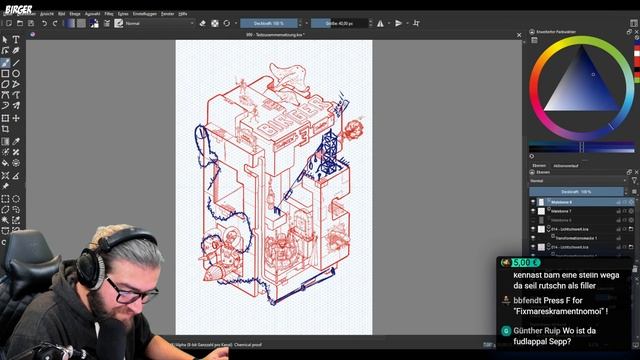Click the brush size slider
640x360 pixels.
click(x=339, y=23)
